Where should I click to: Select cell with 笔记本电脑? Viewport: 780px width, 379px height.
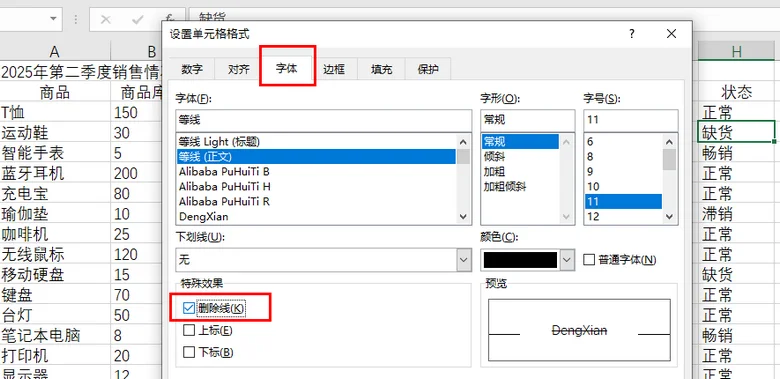click(x=55, y=335)
